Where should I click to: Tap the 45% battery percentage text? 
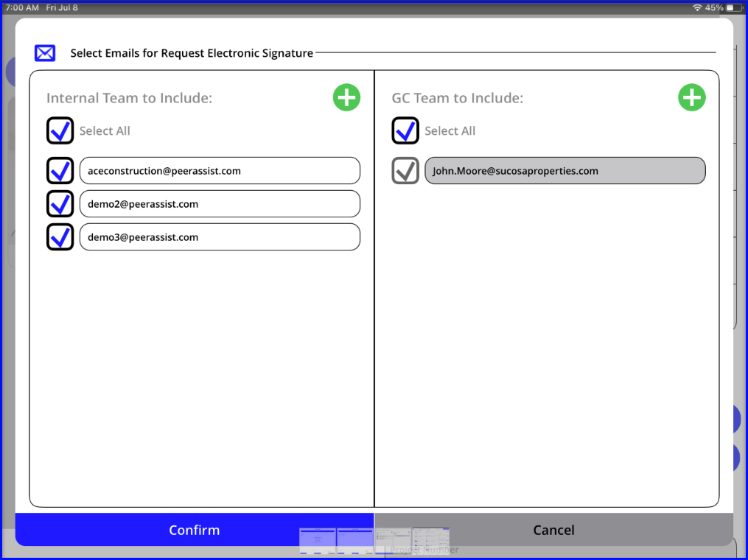[714, 7]
